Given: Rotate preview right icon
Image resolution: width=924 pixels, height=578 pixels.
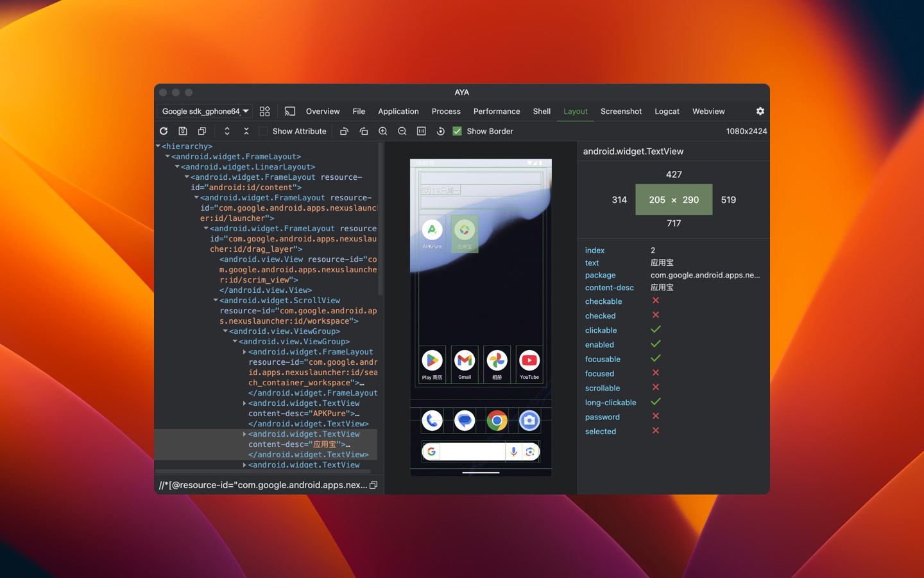Looking at the screenshot, I should (364, 131).
